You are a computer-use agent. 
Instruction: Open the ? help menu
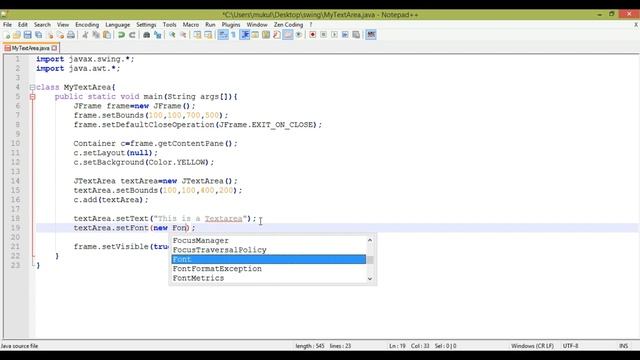(x=311, y=24)
